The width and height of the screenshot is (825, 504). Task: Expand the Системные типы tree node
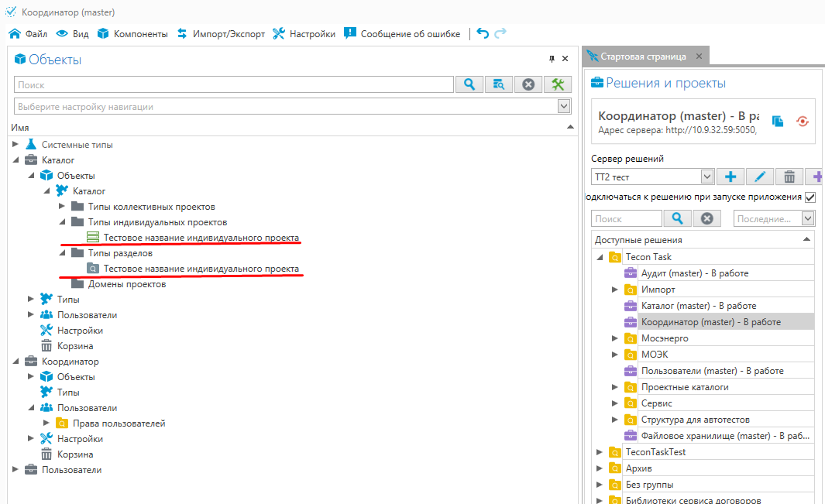(15, 145)
